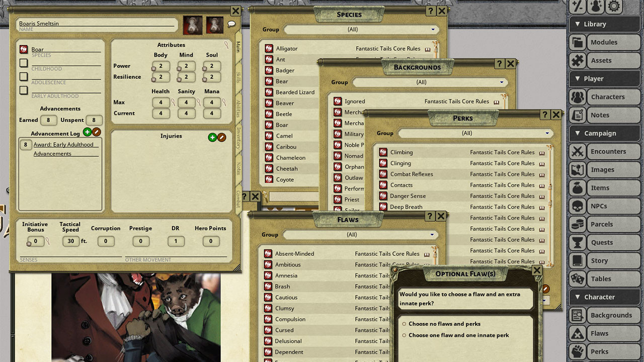Click the edit pencil icon beside Injuries

tap(221, 137)
